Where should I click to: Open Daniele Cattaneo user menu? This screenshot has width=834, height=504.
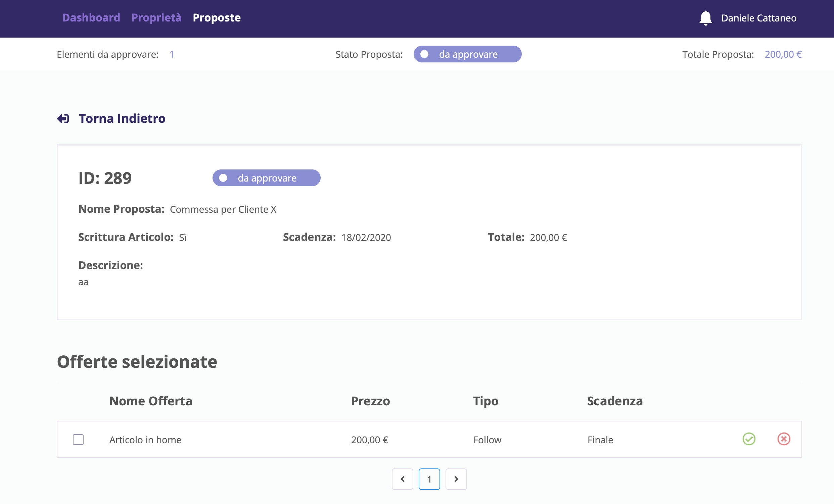(x=758, y=18)
